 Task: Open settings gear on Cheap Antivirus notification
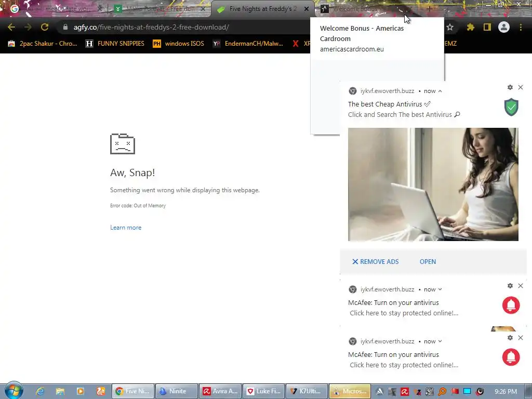pyautogui.click(x=510, y=87)
